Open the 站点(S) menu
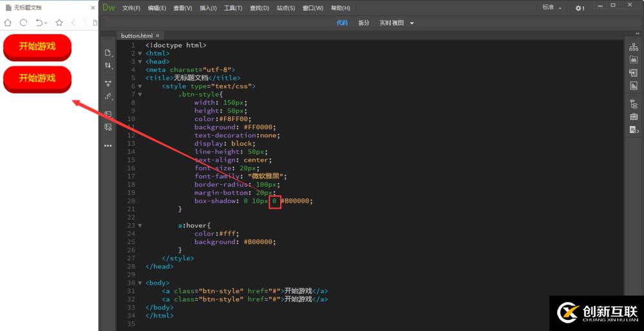The width and height of the screenshot is (644, 331). tap(285, 8)
